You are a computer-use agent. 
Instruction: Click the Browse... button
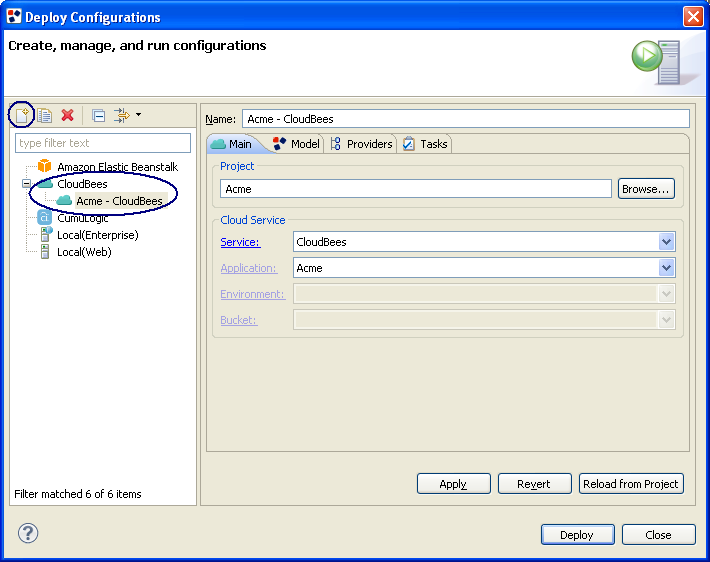coord(646,189)
